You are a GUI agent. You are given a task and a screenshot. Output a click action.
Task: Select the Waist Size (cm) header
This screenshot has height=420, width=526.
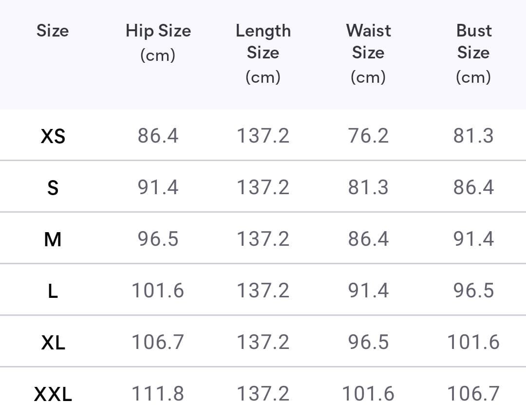coord(368,53)
